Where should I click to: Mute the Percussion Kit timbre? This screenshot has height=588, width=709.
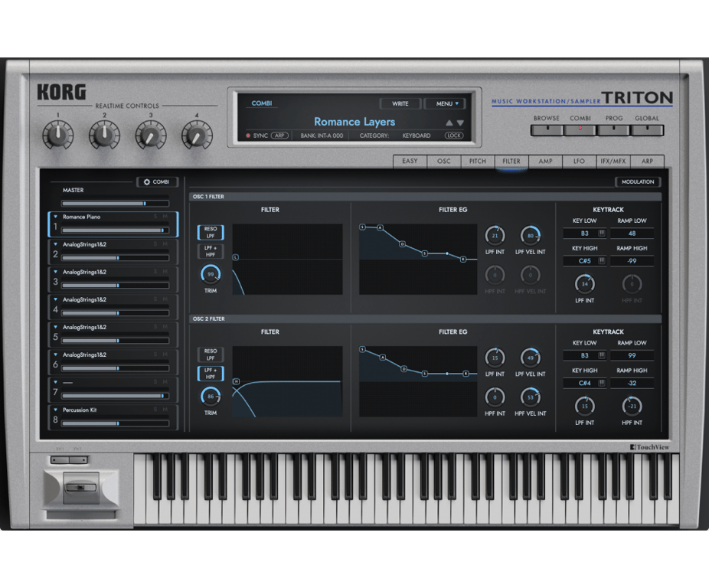pos(165,410)
